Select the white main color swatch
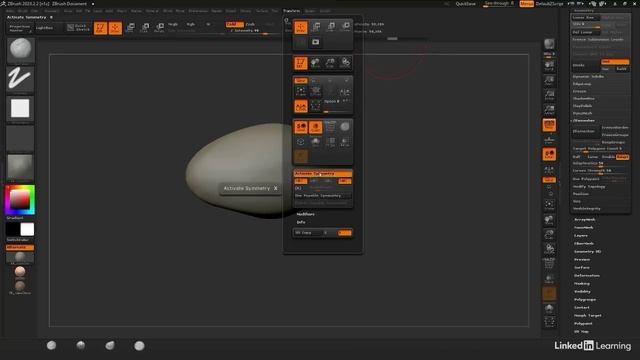 click(27, 229)
